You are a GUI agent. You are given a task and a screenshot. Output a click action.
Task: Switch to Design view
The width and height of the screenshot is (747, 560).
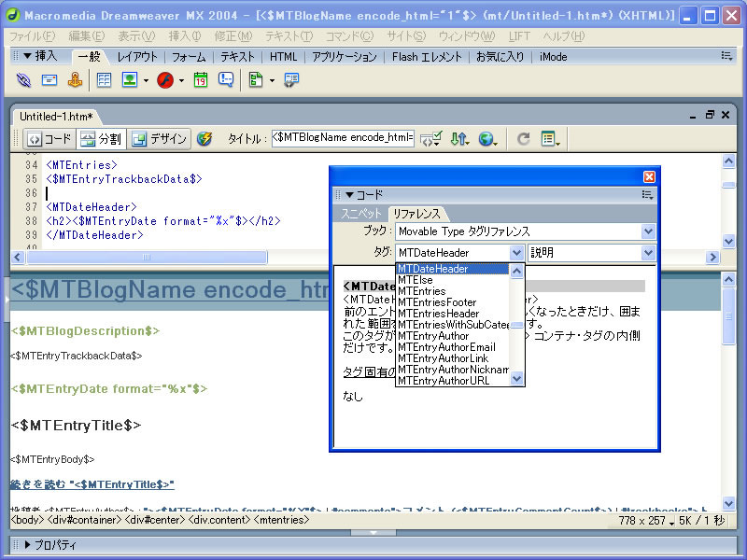click(x=159, y=138)
